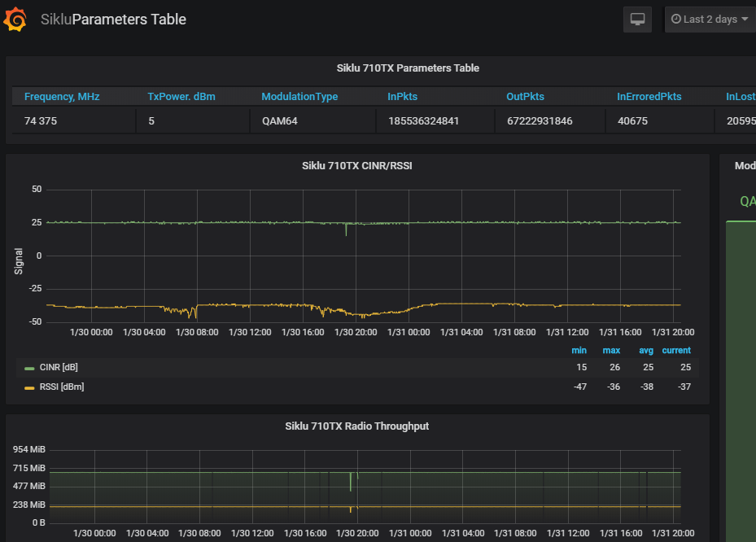Sort legend by min column
The width and height of the screenshot is (756, 542).
[579, 351]
